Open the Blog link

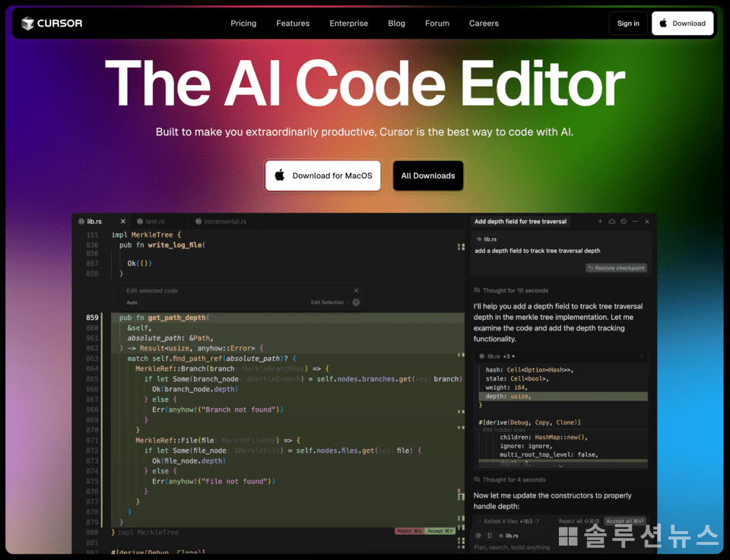tap(397, 24)
